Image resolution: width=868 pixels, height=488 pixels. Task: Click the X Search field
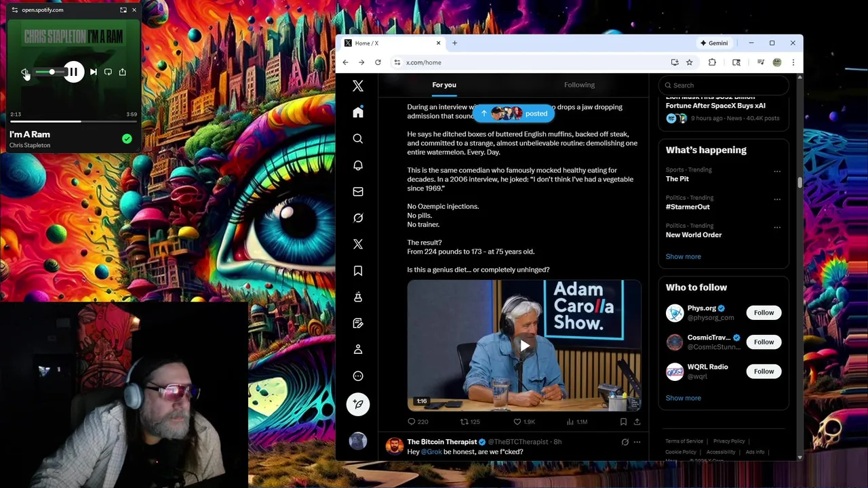click(x=724, y=85)
